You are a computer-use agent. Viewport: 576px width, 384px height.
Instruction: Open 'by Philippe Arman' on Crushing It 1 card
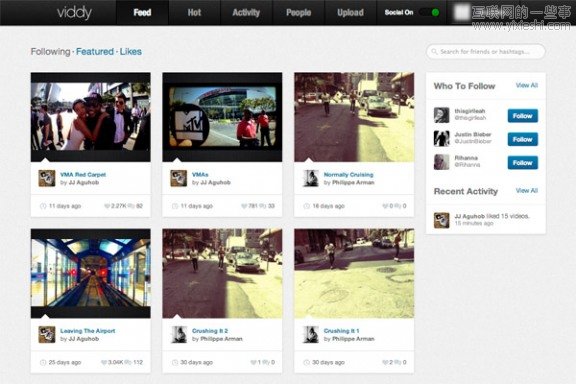coord(349,339)
